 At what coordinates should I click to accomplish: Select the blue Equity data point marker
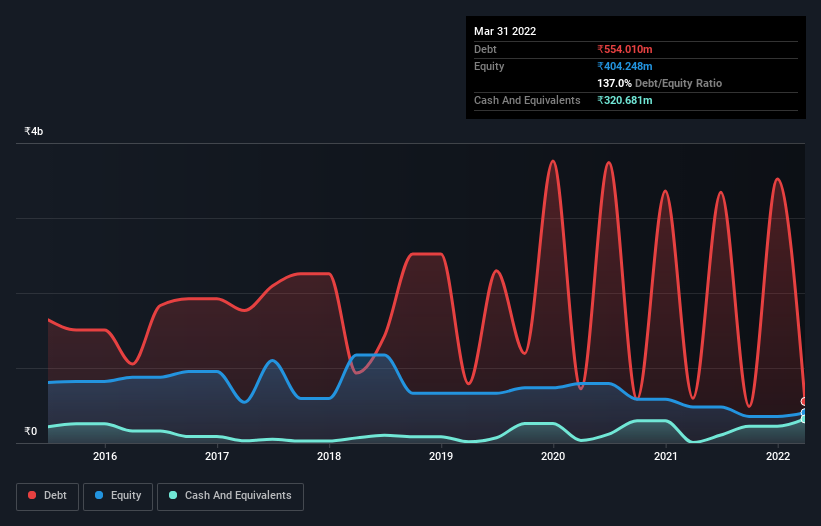click(804, 413)
